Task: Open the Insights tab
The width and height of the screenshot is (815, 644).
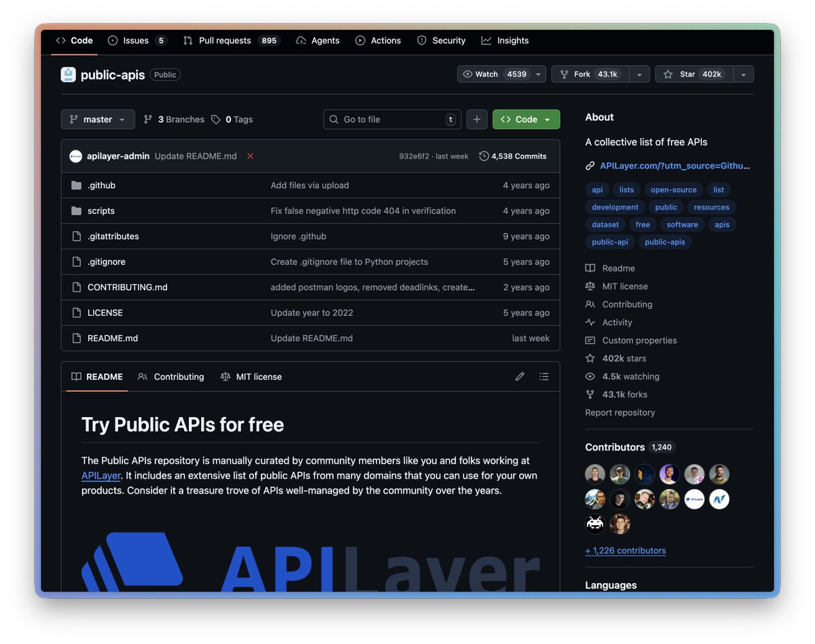Action: click(505, 41)
